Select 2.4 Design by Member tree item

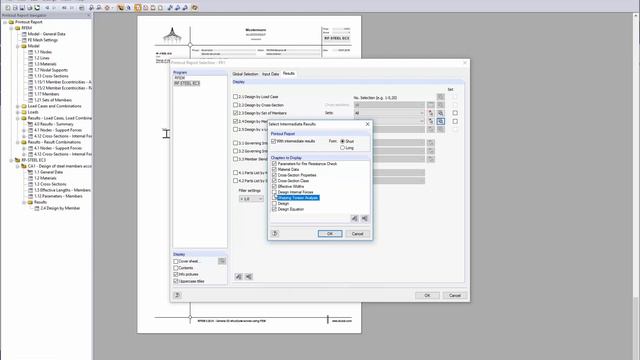pyautogui.click(x=60, y=208)
